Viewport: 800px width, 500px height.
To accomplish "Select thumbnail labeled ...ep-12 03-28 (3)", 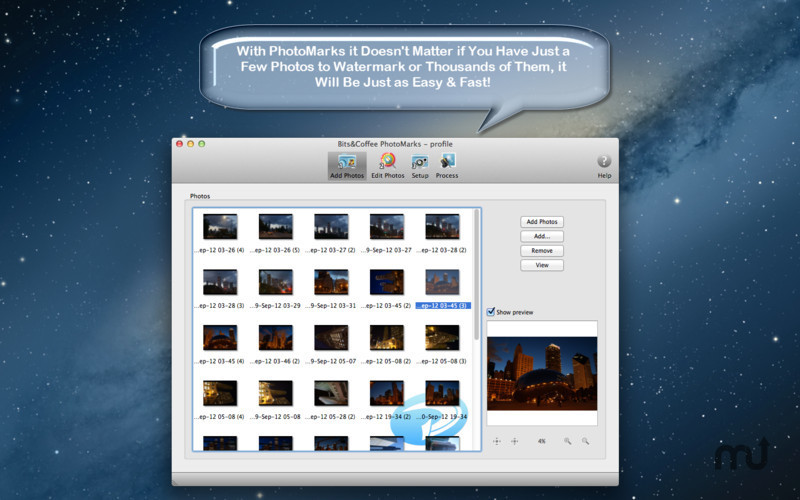I will pyautogui.click(x=220, y=282).
